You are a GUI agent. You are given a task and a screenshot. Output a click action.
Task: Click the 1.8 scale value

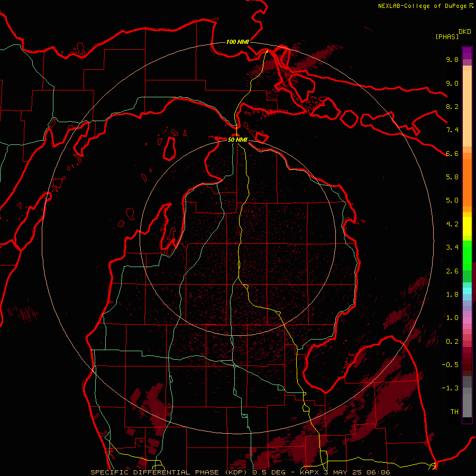coord(452,295)
